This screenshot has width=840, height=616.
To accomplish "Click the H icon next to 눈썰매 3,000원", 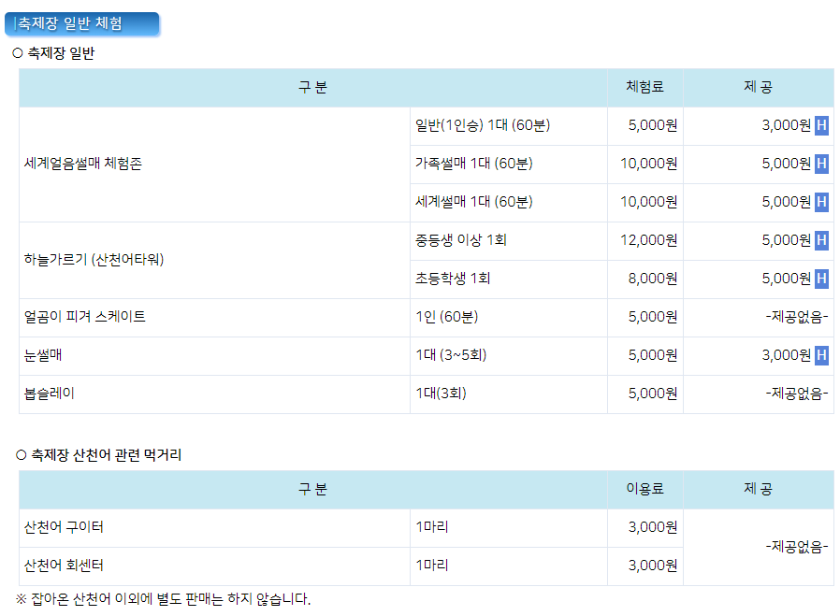I will (821, 356).
